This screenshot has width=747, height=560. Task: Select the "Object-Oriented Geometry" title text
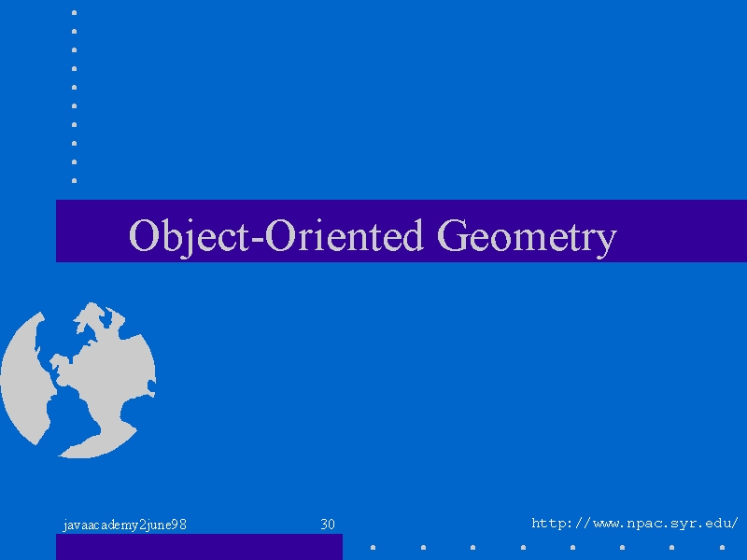tap(373, 236)
